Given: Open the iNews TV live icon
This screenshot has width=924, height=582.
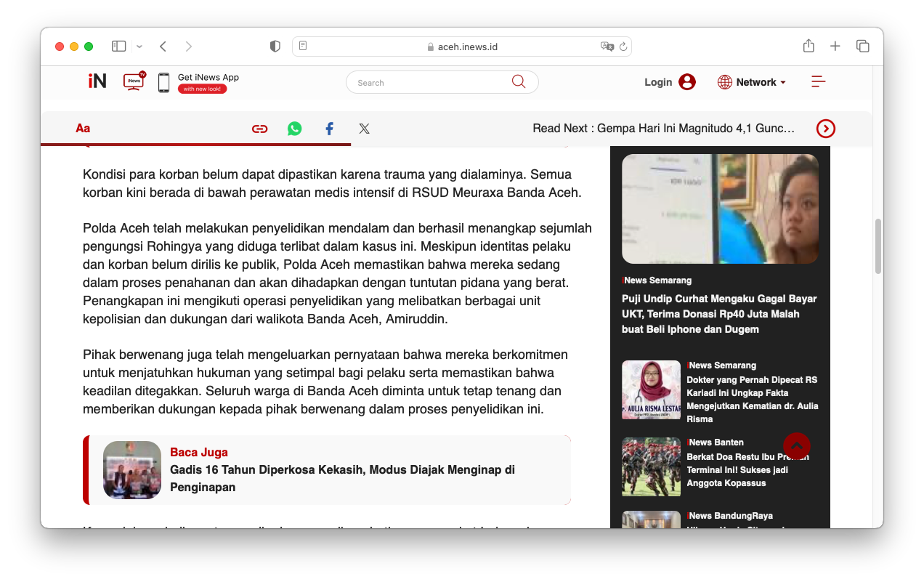Looking at the screenshot, I should pyautogui.click(x=134, y=81).
